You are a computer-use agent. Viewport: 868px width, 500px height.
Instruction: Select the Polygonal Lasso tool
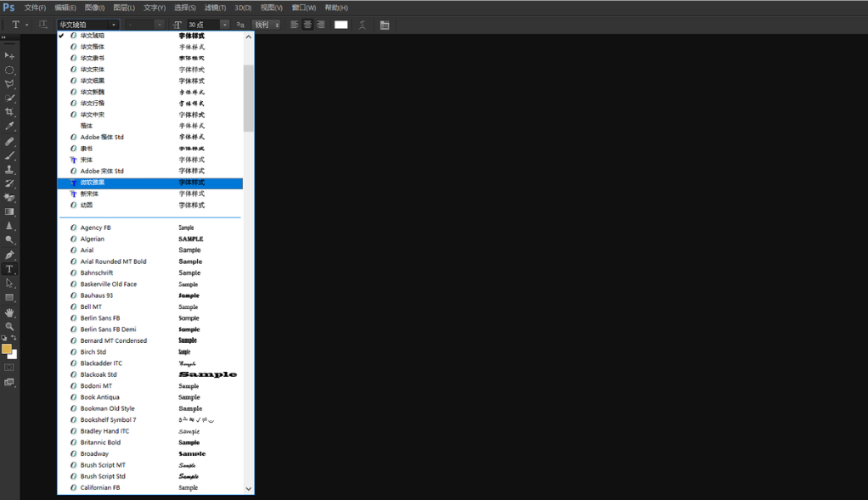9,84
